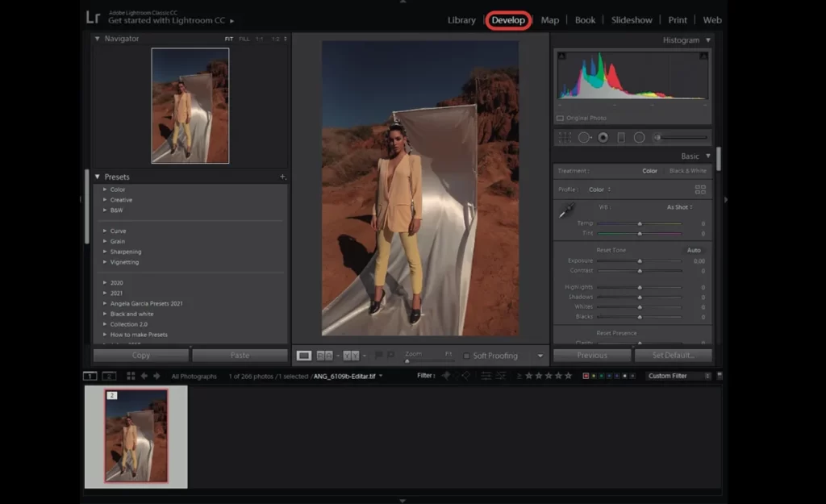Switch to the Slideshow module

632,20
